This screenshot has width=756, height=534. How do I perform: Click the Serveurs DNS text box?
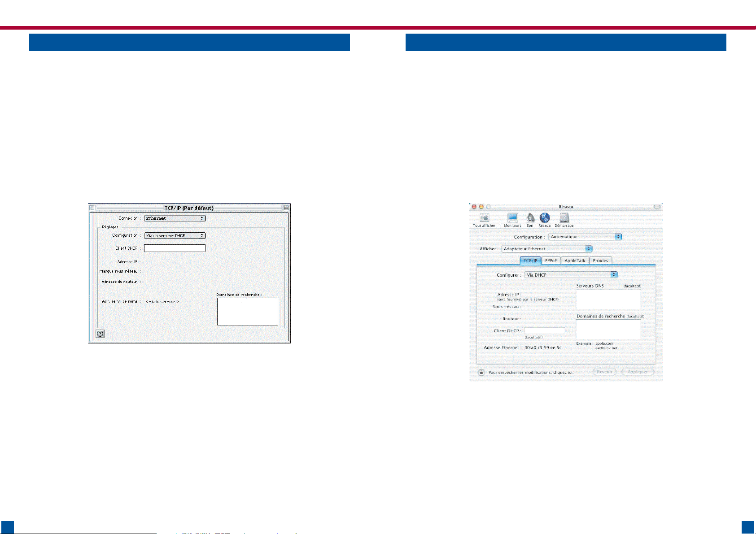[608, 299]
